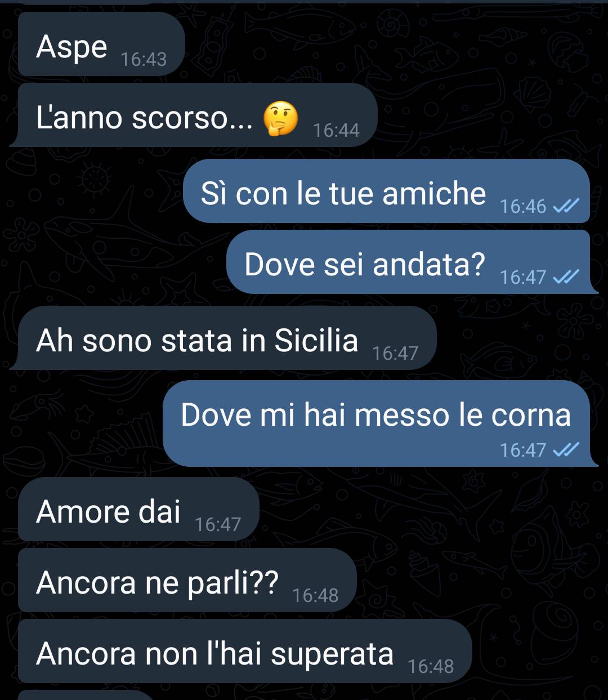Tap read checkmarks on 'Dove sei andata?'
The image size is (608, 700).
pyautogui.click(x=566, y=277)
